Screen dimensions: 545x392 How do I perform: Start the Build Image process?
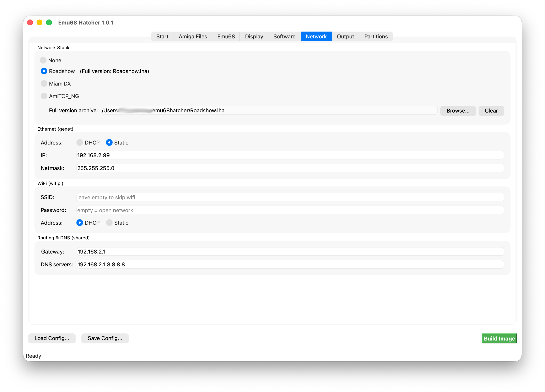point(499,338)
